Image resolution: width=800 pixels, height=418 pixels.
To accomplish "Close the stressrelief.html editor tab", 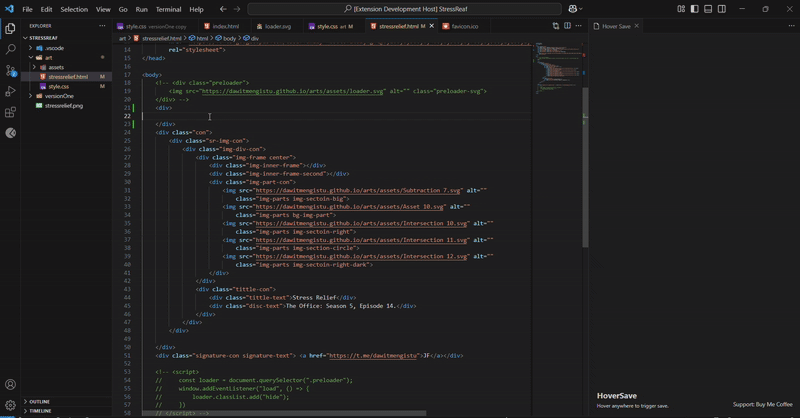I will [x=432, y=26].
